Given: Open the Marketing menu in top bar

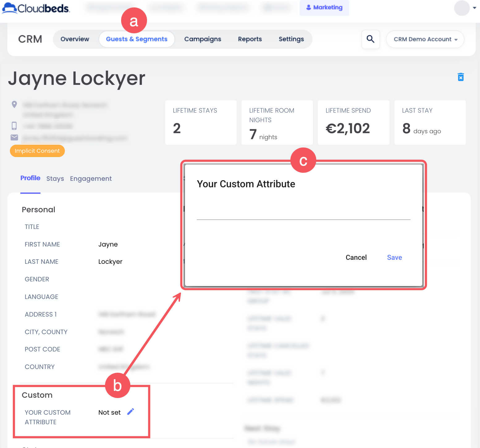Looking at the screenshot, I should click(x=324, y=7).
